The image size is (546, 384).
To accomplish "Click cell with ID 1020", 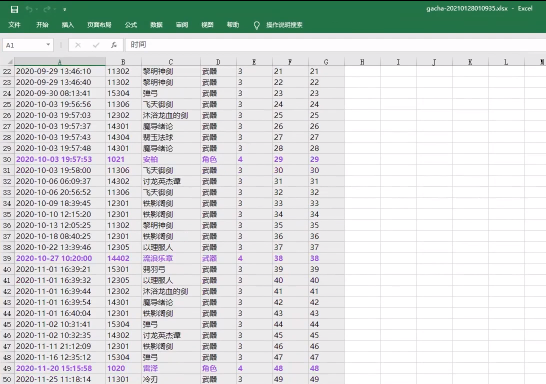I will (x=123, y=368).
